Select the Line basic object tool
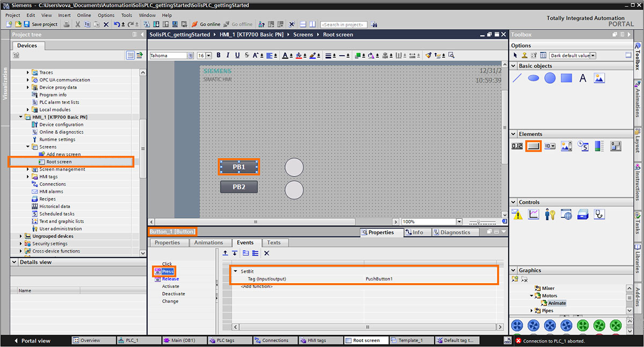 coord(517,78)
